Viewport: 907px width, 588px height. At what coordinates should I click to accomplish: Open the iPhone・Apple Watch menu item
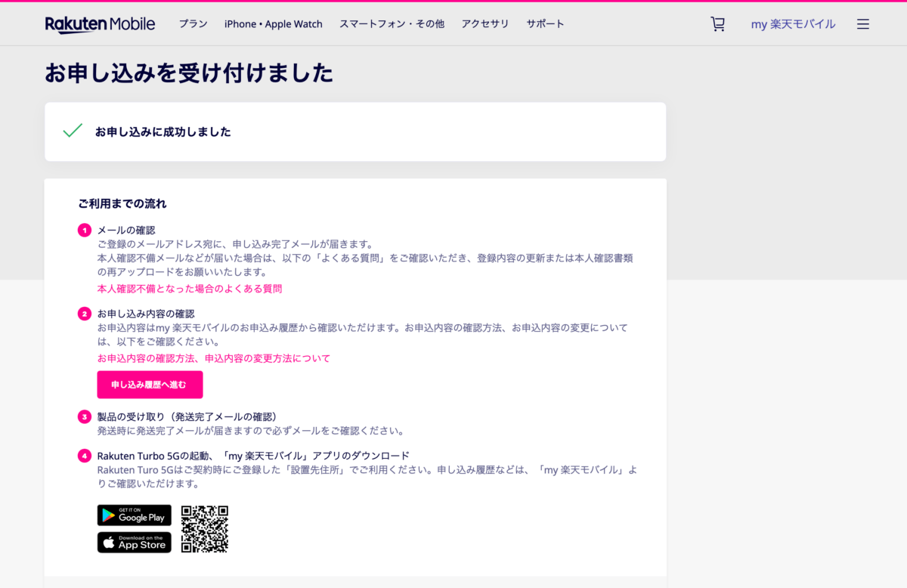coord(273,23)
